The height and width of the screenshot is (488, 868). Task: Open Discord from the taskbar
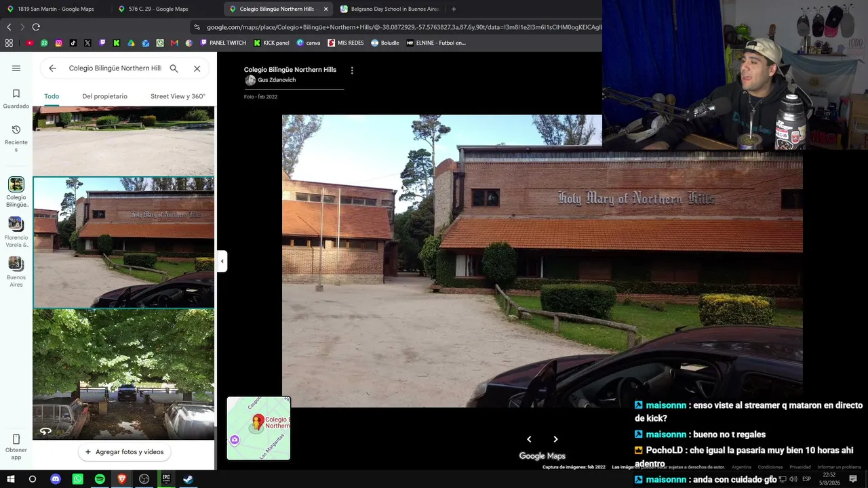click(x=56, y=479)
